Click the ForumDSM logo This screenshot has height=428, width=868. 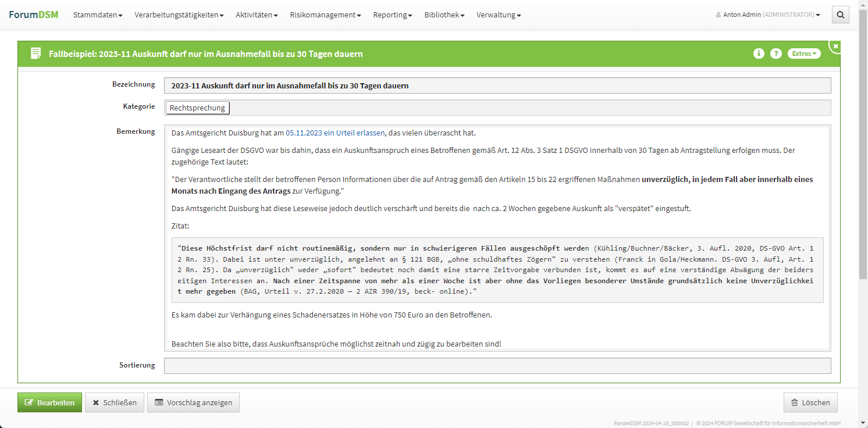coord(34,15)
